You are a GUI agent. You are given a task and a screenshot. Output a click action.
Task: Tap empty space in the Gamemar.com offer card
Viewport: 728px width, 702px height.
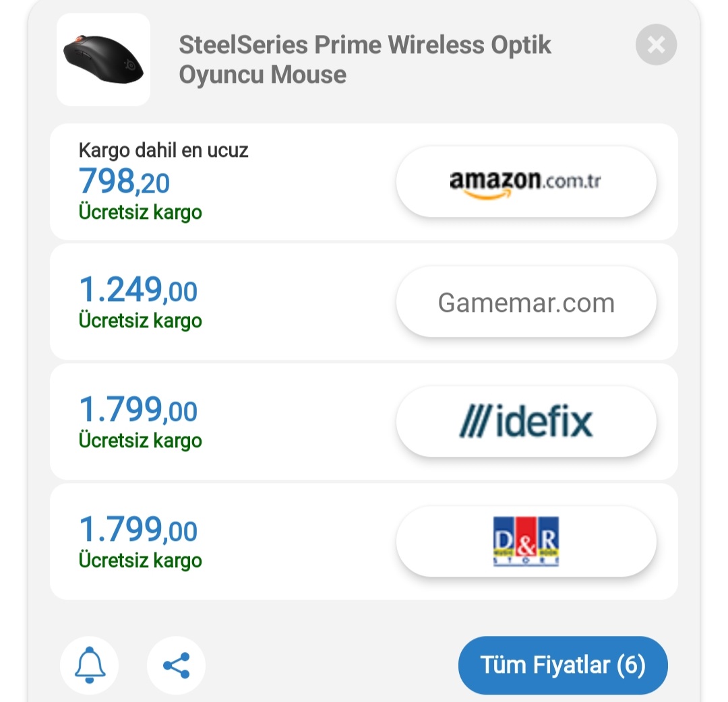pyautogui.click(x=297, y=302)
